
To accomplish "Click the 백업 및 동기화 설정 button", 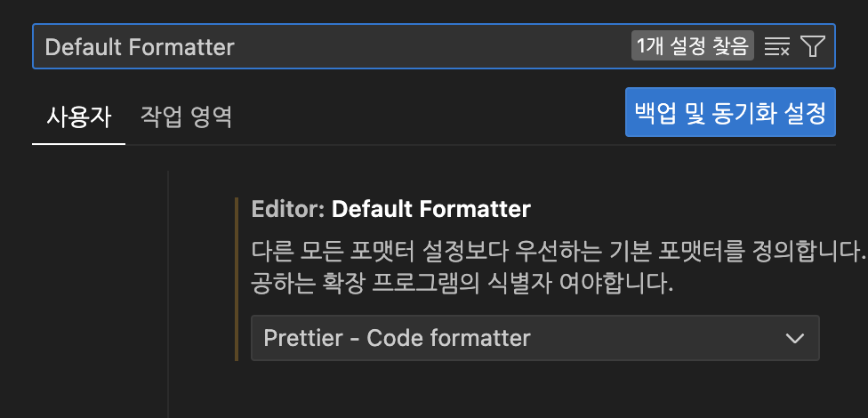I will pyautogui.click(x=730, y=112).
